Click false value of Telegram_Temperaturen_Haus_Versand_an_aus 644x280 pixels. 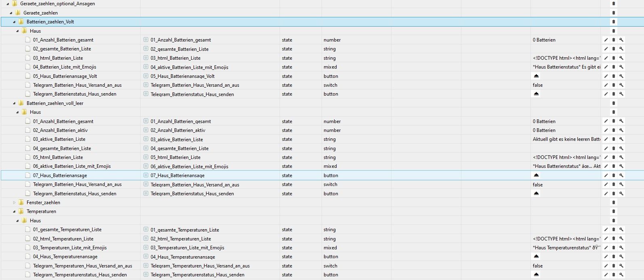point(538,266)
